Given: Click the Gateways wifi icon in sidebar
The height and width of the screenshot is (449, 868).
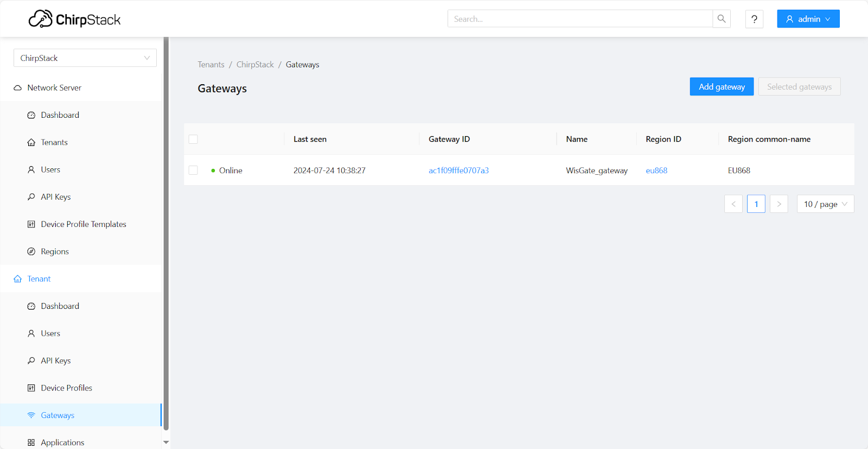Looking at the screenshot, I should pyautogui.click(x=31, y=415).
